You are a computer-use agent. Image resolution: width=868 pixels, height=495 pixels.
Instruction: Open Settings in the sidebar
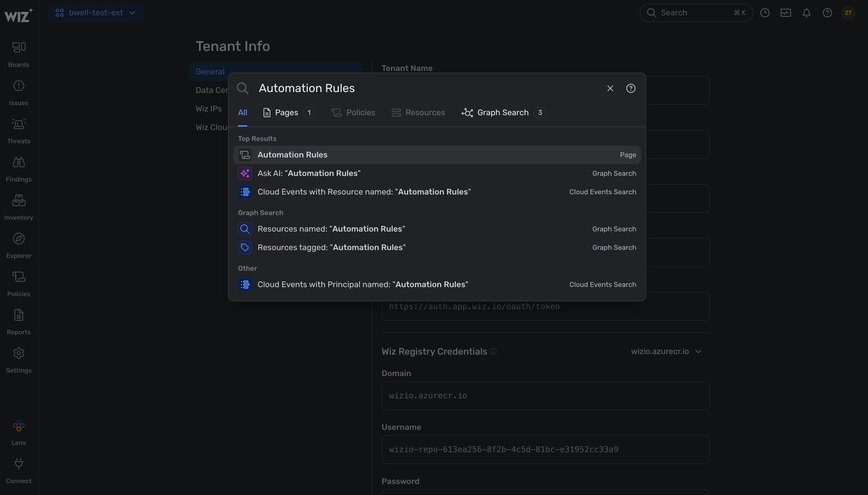pyautogui.click(x=19, y=361)
